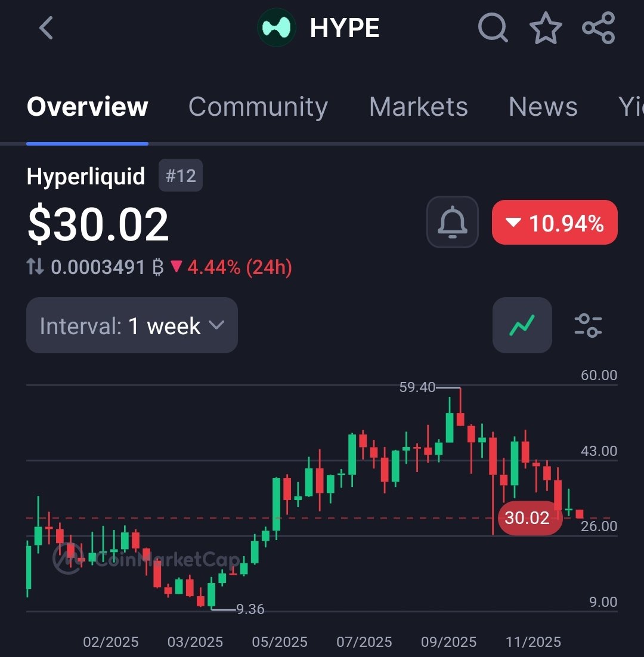This screenshot has height=657, width=644.
Task: Open the Markets tab
Action: coord(418,107)
